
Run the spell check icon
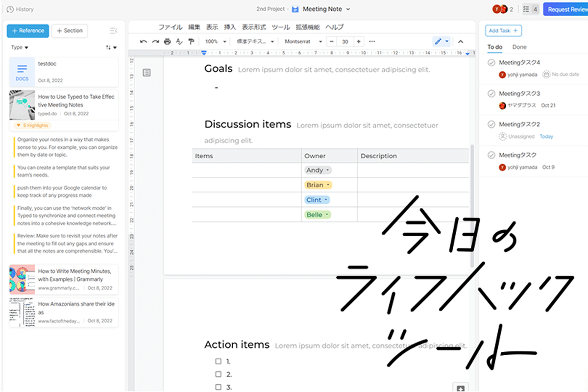[179, 41]
